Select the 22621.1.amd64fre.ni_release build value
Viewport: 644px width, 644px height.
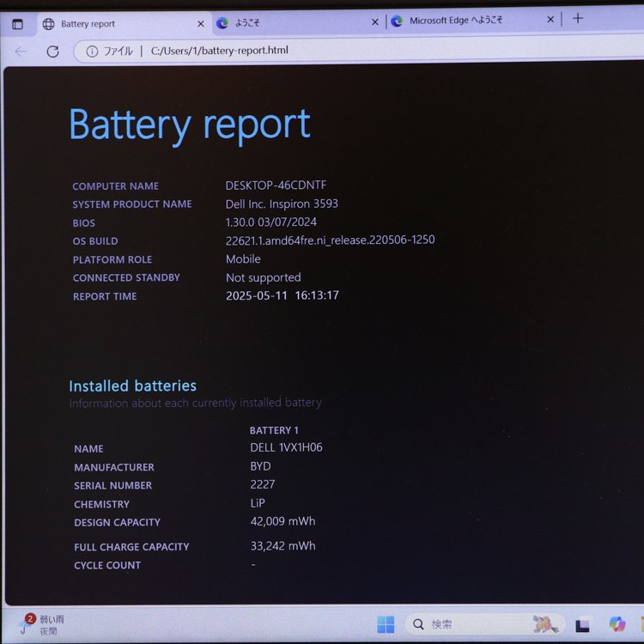point(331,240)
